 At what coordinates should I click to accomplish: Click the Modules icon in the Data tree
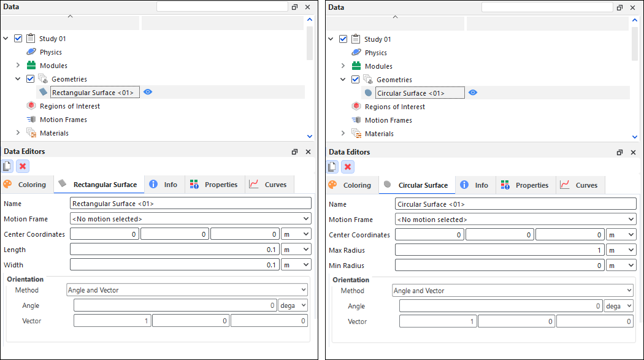30,65
